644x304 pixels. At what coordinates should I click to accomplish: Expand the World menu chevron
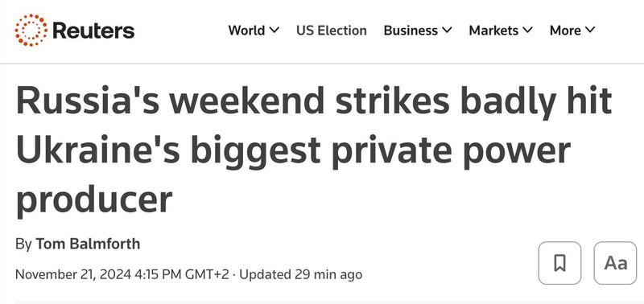pos(275,30)
